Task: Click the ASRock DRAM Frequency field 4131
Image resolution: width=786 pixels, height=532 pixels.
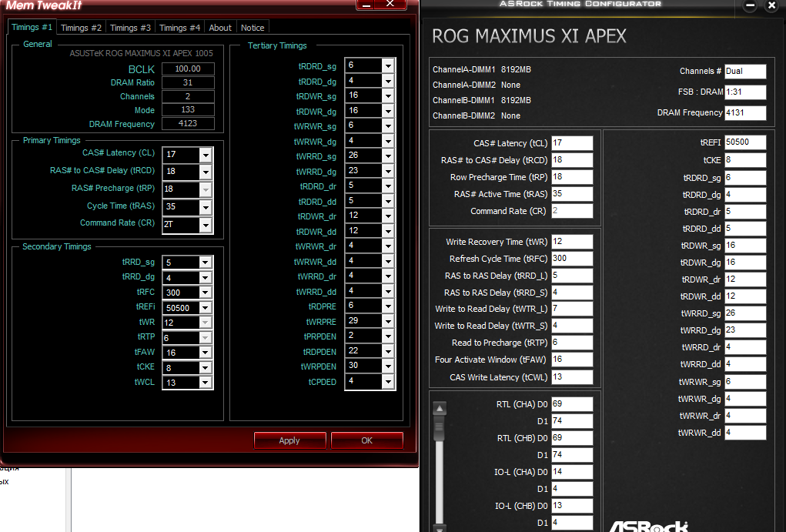Action: [745, 113]
